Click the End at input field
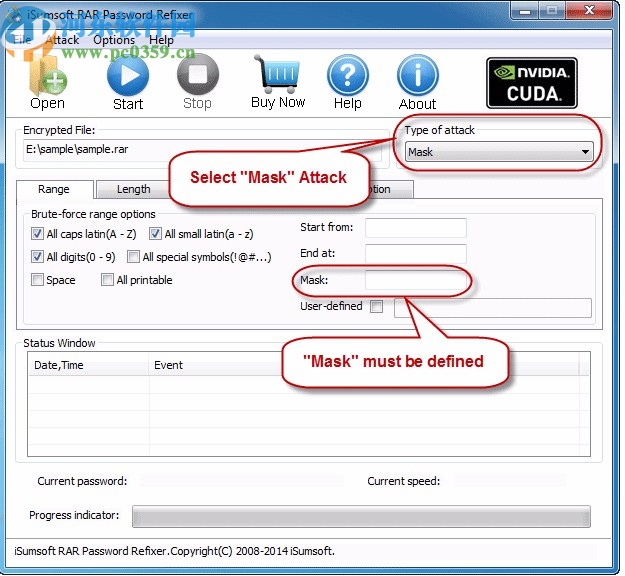Viewport: 625px width, 576px height. (x=416, y=254)
